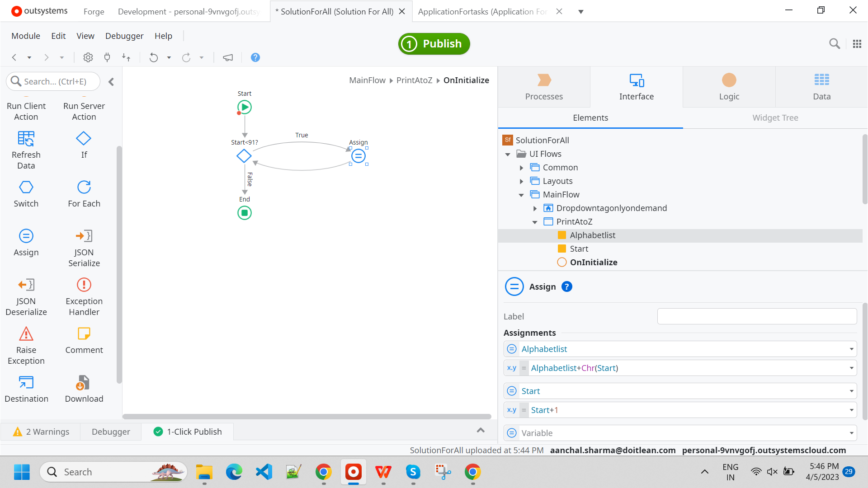Expand the Common UI flow
The image size is (868, 488).
(x=521, y=168)
